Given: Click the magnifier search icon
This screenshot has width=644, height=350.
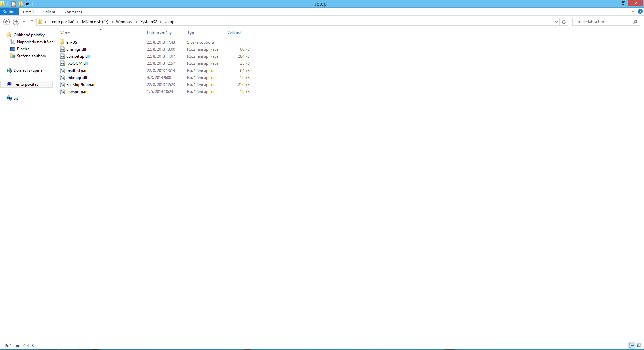Looking at the screenshot, I should (x=635, y=22).
